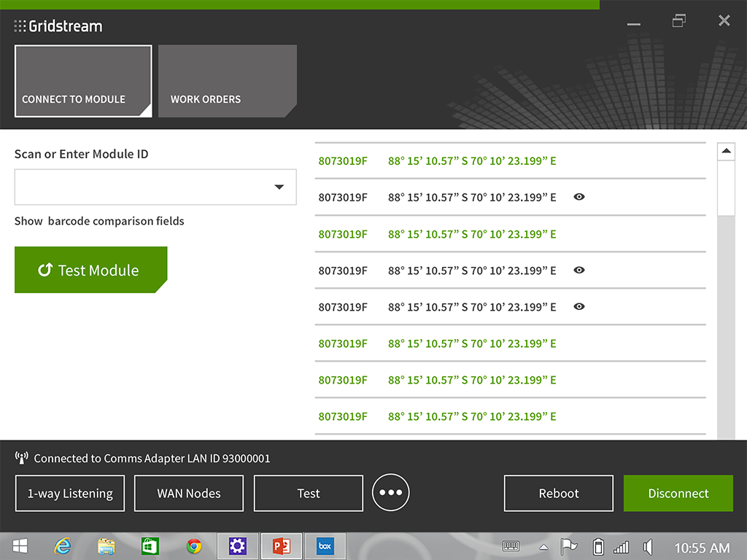Launch PowerPoint from the taskbar

pos(281,546)
